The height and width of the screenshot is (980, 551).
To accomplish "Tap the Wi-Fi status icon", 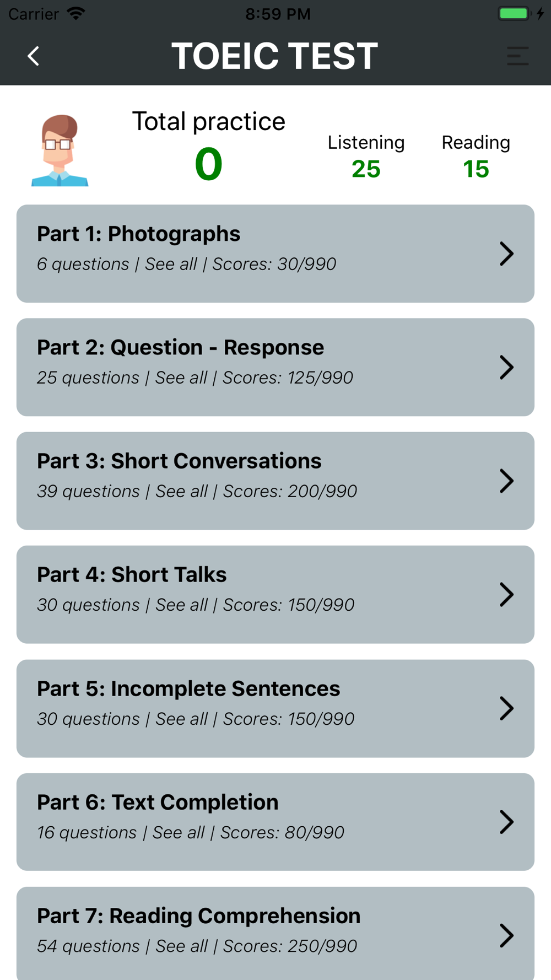I will [x=75, y=13].
